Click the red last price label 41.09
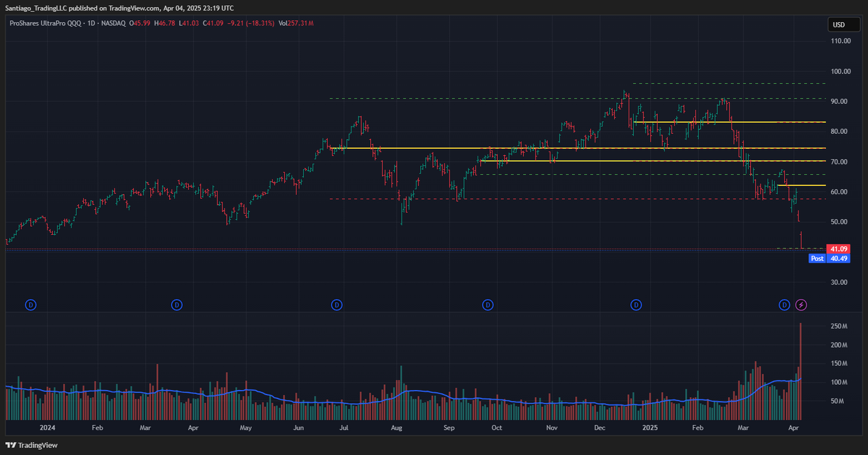Image resolution: width=868 pixels, height=455 pixels. click(x=839, y=249)
